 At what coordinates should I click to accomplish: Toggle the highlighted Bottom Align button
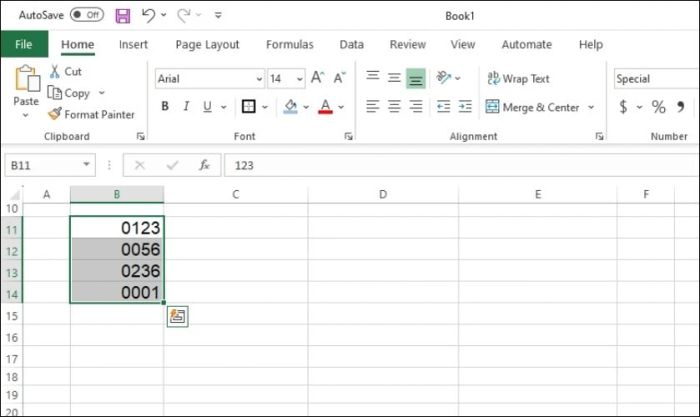click(x=416, y=79)
